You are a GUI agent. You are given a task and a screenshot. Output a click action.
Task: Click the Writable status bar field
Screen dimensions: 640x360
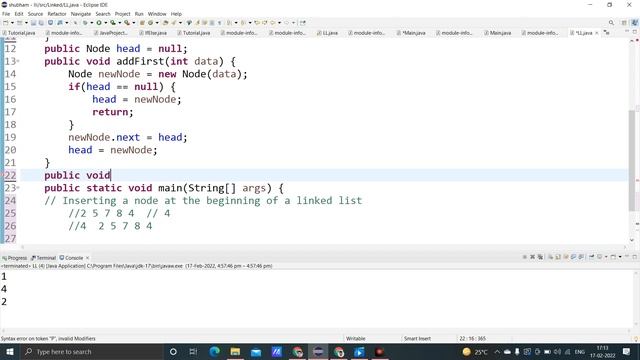[356, 338]
